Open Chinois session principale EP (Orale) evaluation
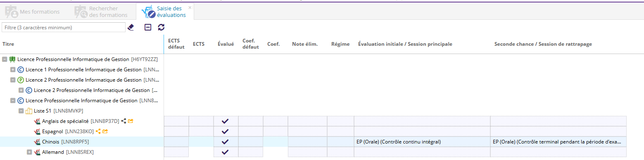Image resolution: width=644 pixels, height=160 pixels. 399,142
